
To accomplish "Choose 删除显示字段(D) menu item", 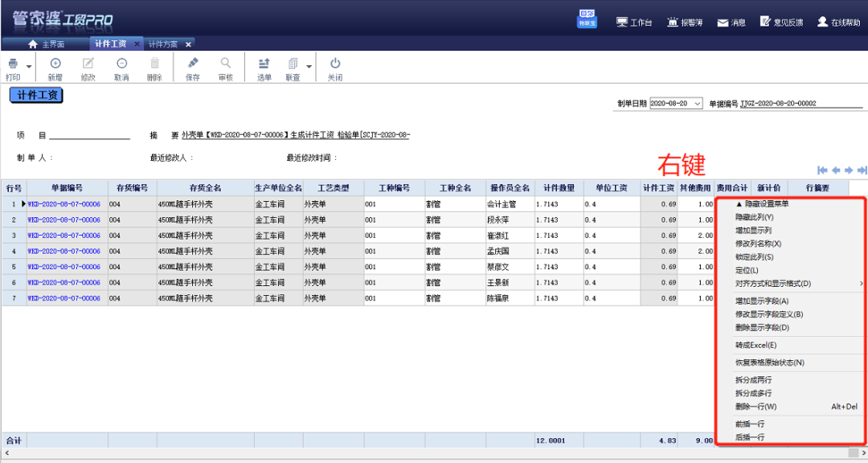I will (762, 327).
